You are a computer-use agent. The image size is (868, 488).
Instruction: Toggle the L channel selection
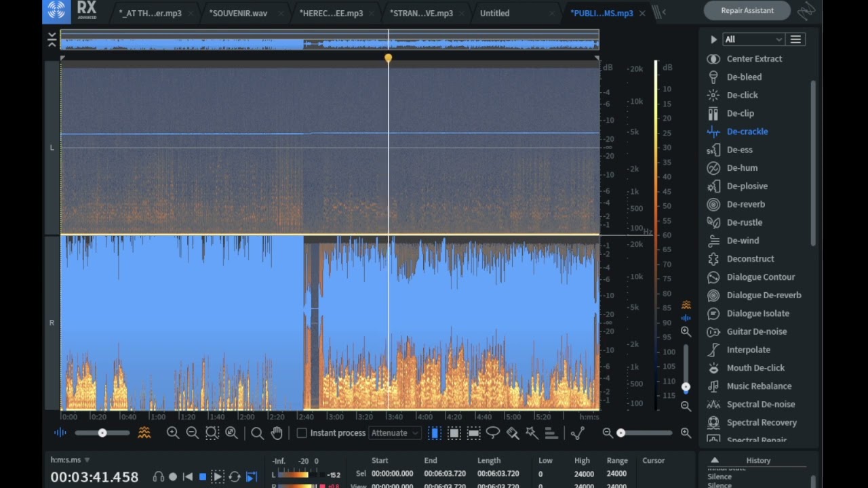pyautogui.click(x=52, y=147)
